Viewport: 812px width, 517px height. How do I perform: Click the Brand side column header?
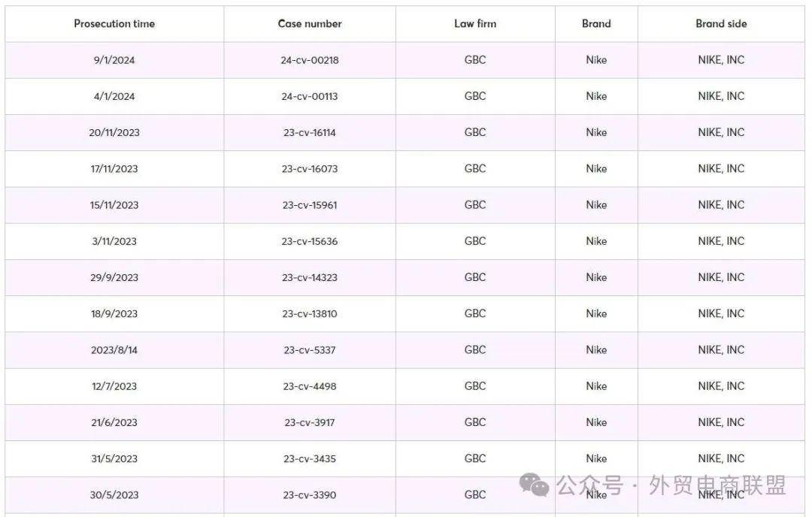[x=721, y=24]
